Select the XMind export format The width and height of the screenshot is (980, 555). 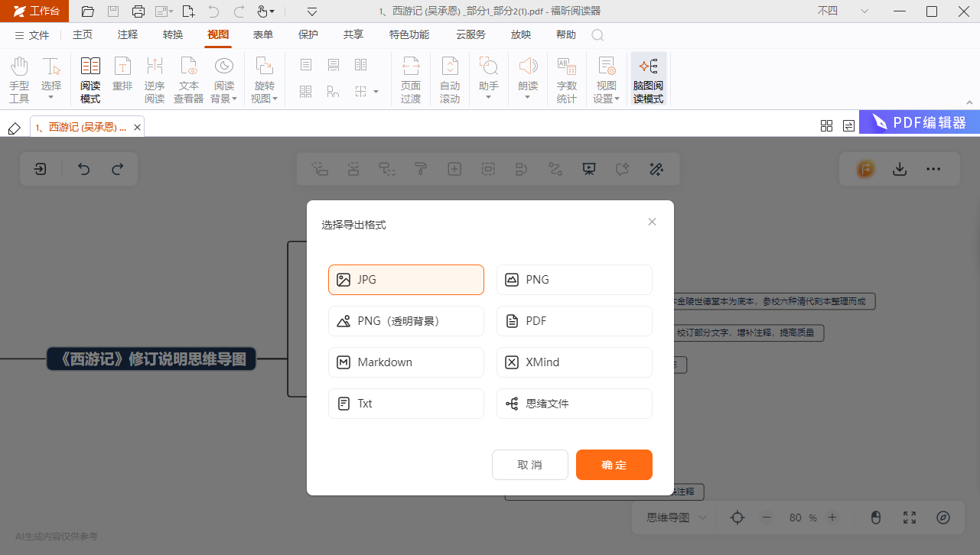[x=574, y=362]
